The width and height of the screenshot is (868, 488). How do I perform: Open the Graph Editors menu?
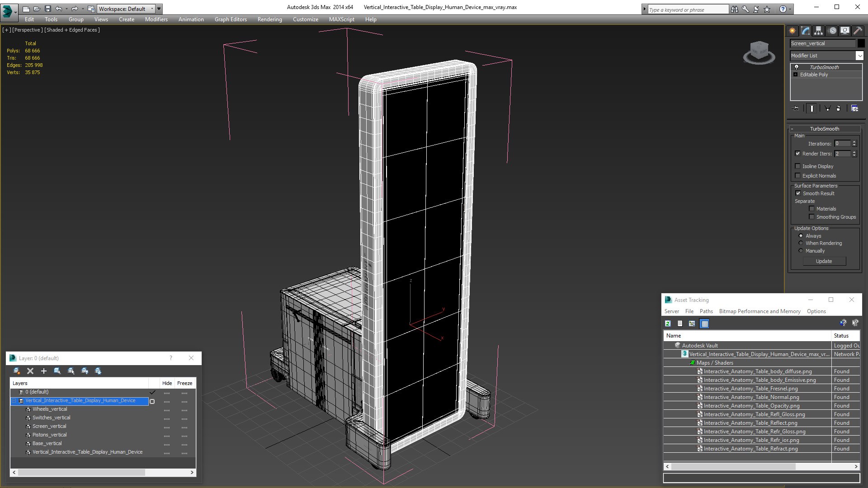coord(231,19)
